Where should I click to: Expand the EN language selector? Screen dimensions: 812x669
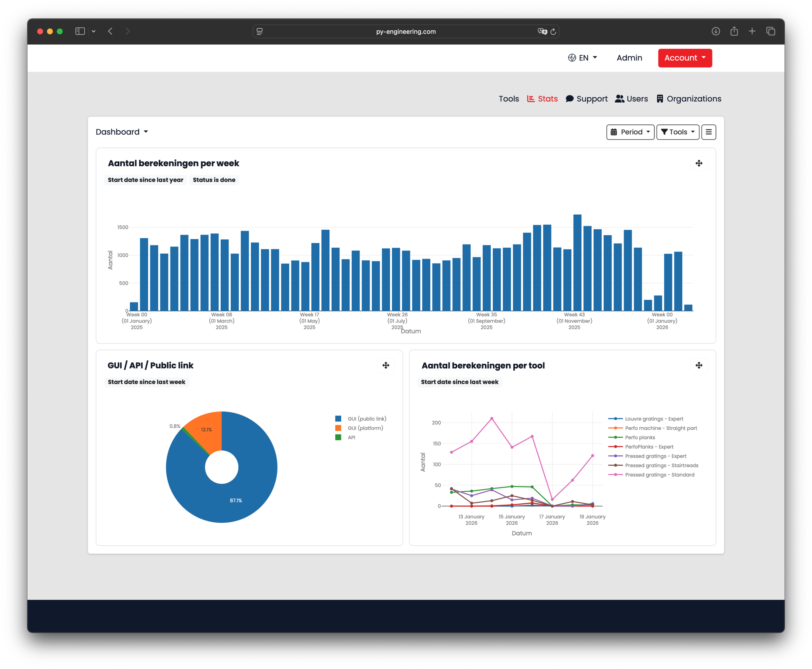coord(583,58)
